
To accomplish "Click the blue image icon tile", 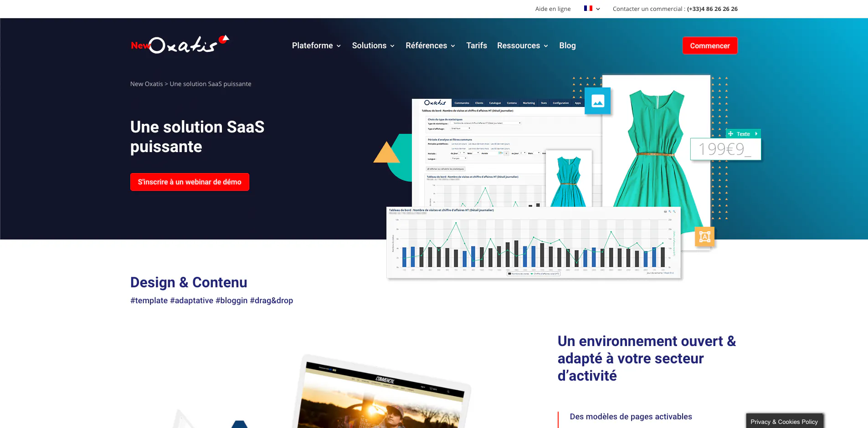I will point(597,101).
